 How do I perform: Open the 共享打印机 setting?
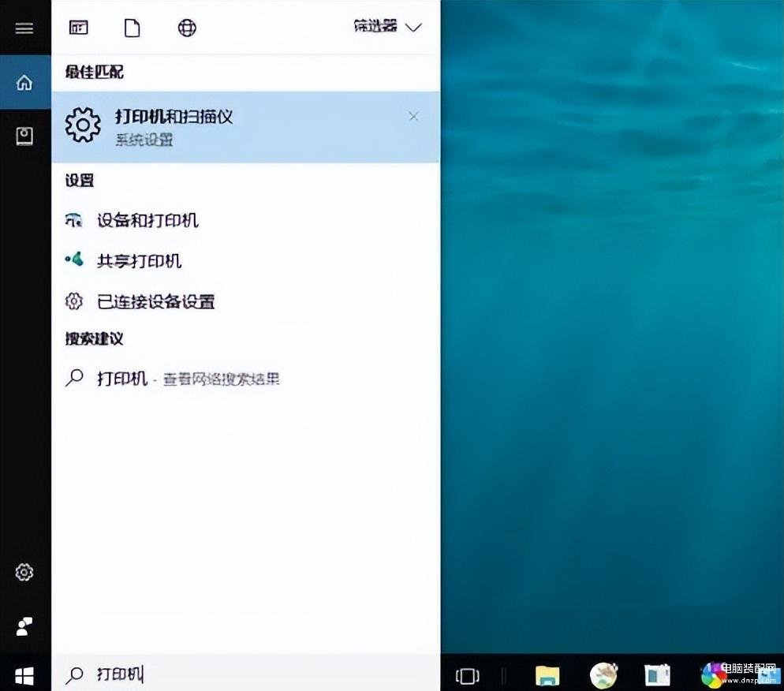coord(245,260)
